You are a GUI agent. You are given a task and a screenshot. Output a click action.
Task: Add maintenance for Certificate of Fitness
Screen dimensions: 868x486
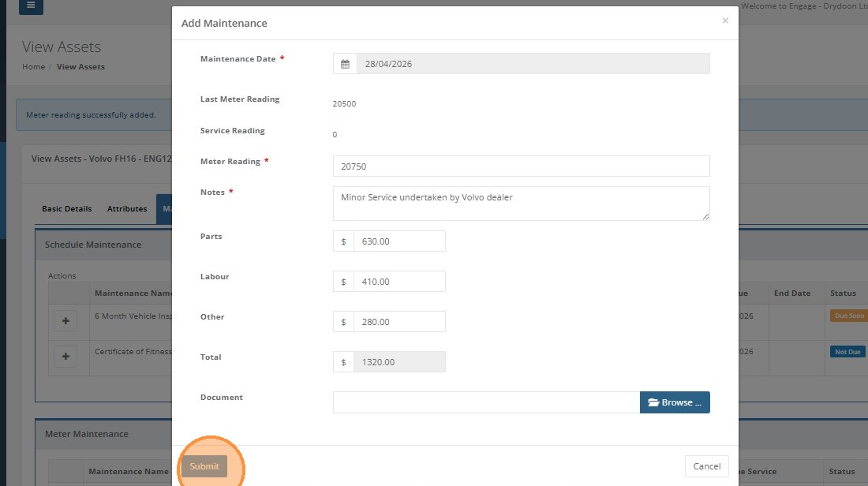65,357
